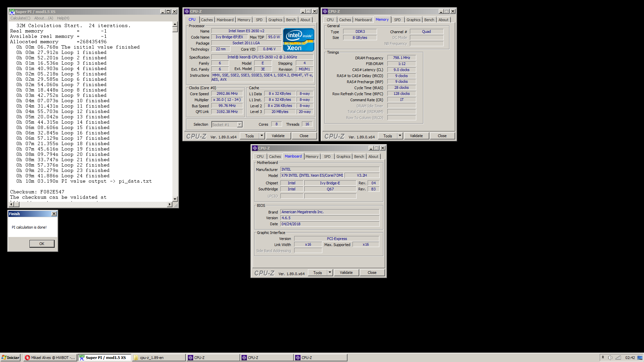The image size is (644, 362).
Task: Switch to Memory tab in the CPU window
Action: [244, 20]
